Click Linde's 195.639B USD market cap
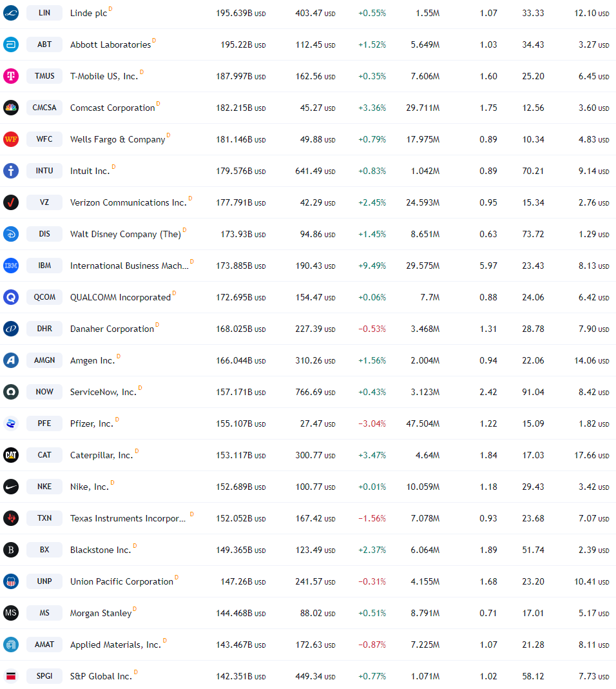Viewport: 616px width, 689px height. pyautogui.click(x=241, y=13)
